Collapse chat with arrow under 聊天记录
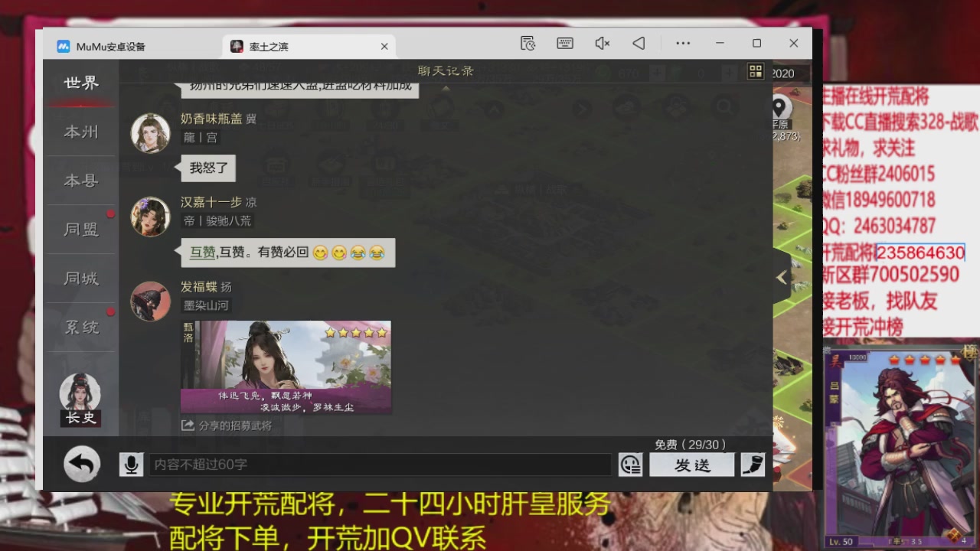980x551 pixels. (x=446, y=87)
